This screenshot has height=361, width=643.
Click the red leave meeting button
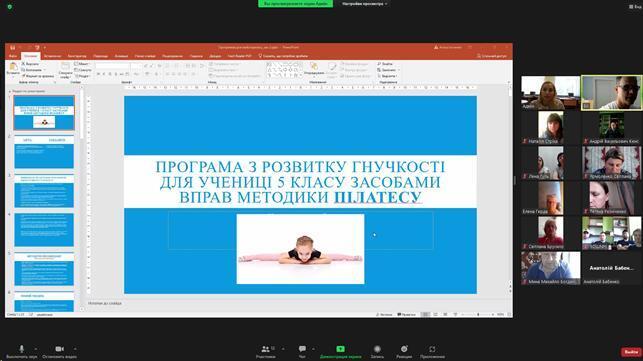[632, 352]
